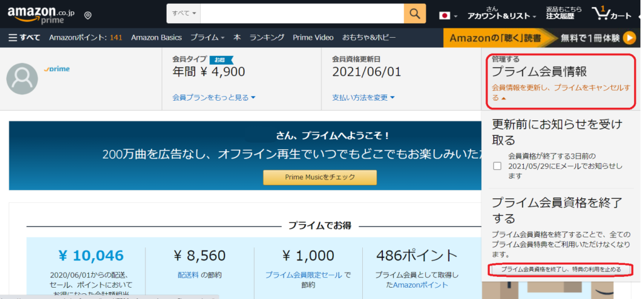This screenshot has width=644, height=299.
Task: Click プライム会員資格を終了し、特典の利用を止める button
Action: pyautogui.click(x=561, y=269)
